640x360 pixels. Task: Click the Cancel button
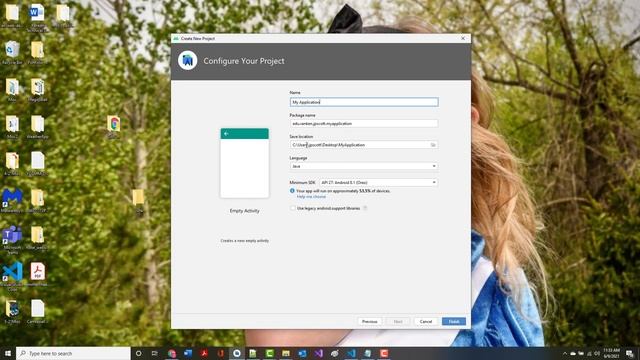(426, 322)
